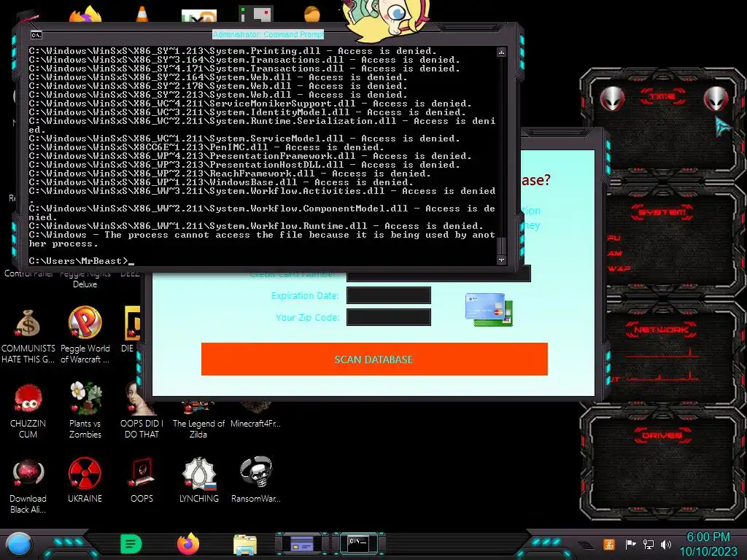Click the Start orb on taskbar

(19, 544)
